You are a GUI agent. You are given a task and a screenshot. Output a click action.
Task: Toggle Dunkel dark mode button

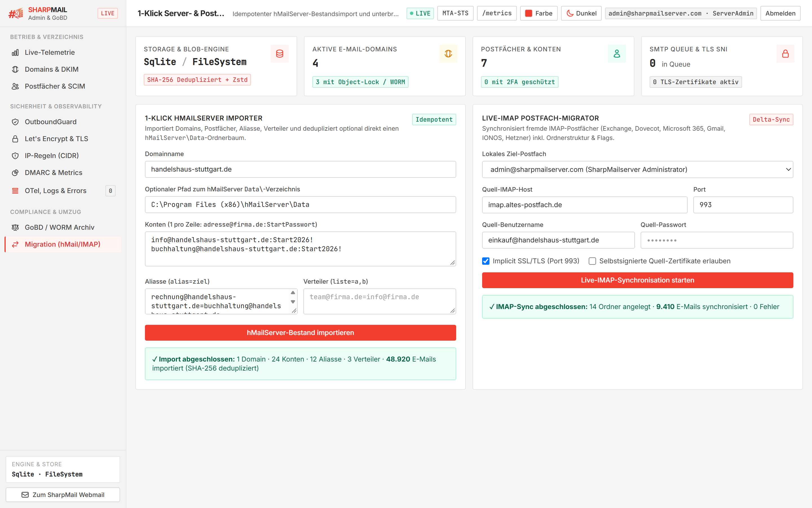581,14
